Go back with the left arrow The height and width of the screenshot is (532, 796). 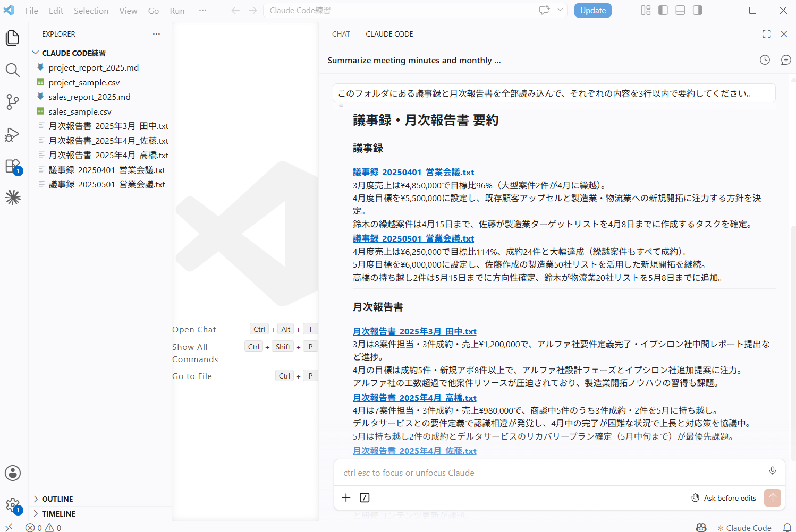[235, 11]
